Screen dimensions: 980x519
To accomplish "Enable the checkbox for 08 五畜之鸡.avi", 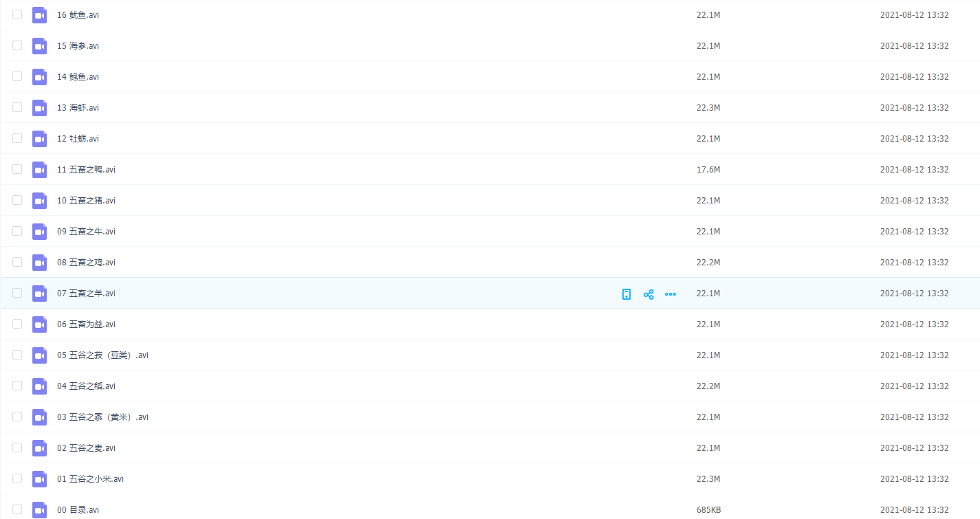I will [x=17, y=263].
